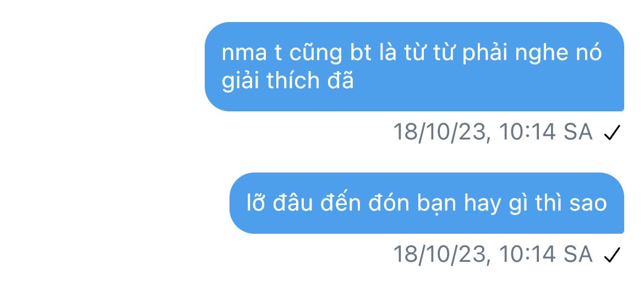Click the sent checkmark under second message
This screenshot has width=644, height=285.
tap(612, 255)
